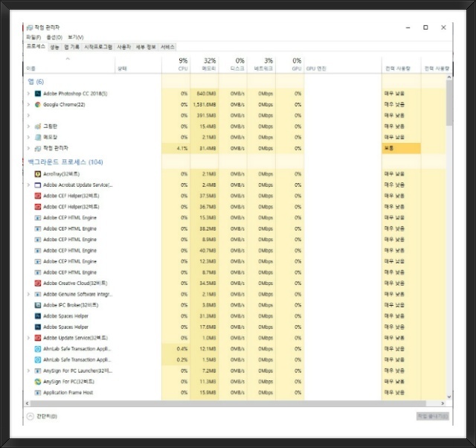
Task: Click the Google Chrome icon
Action: pyautogui.click(x=38, y=104)
